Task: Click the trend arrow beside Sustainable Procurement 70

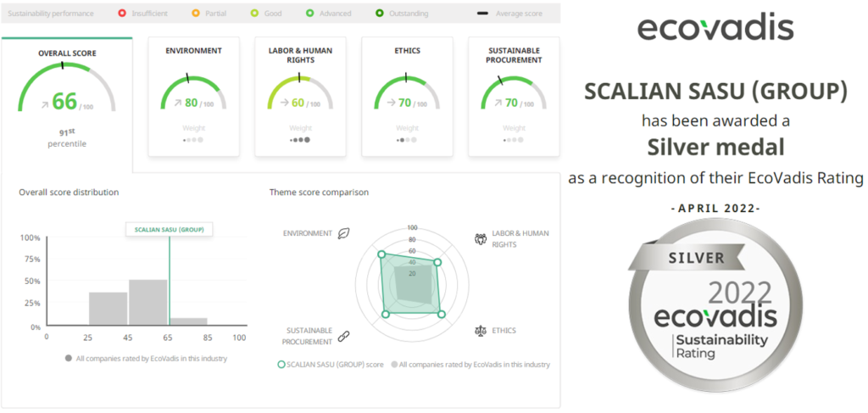Action: click(x=498, y=103)
